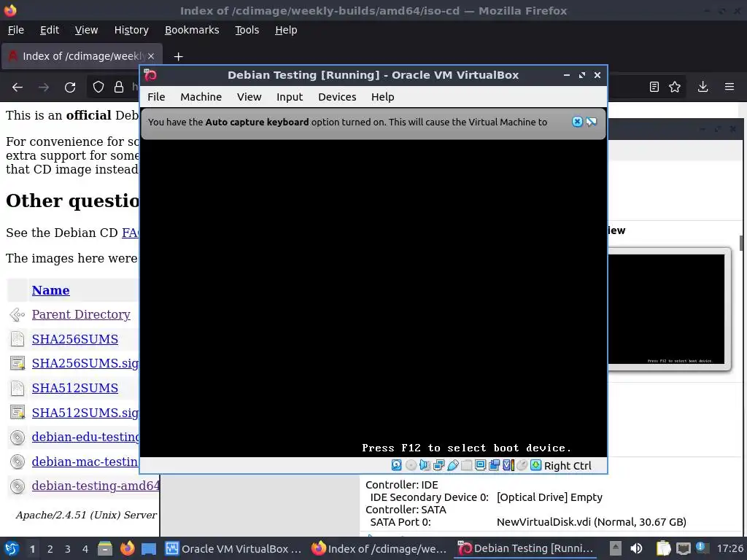
Task: Open the Input menu in VM window
Action: [x=290, y=97]
